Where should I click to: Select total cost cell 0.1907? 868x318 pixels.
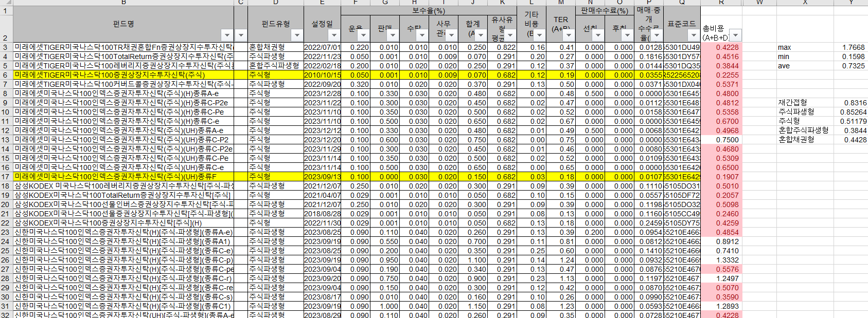pos(721,177)
